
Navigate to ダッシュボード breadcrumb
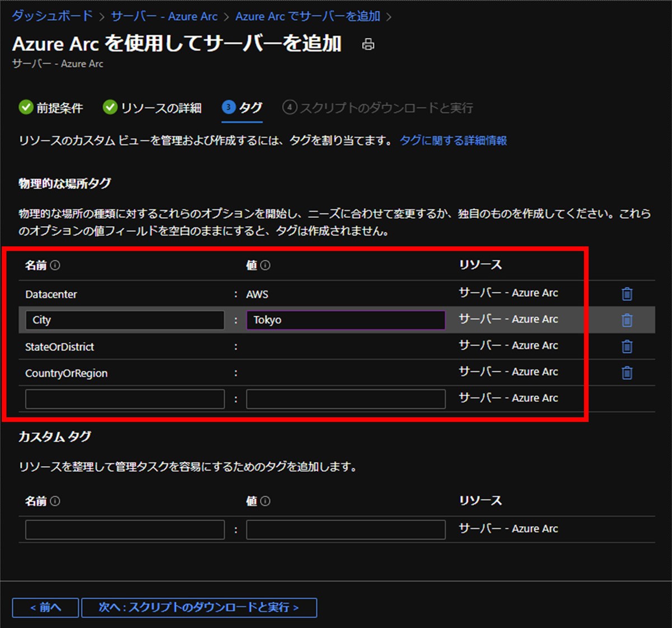[52, 16]
